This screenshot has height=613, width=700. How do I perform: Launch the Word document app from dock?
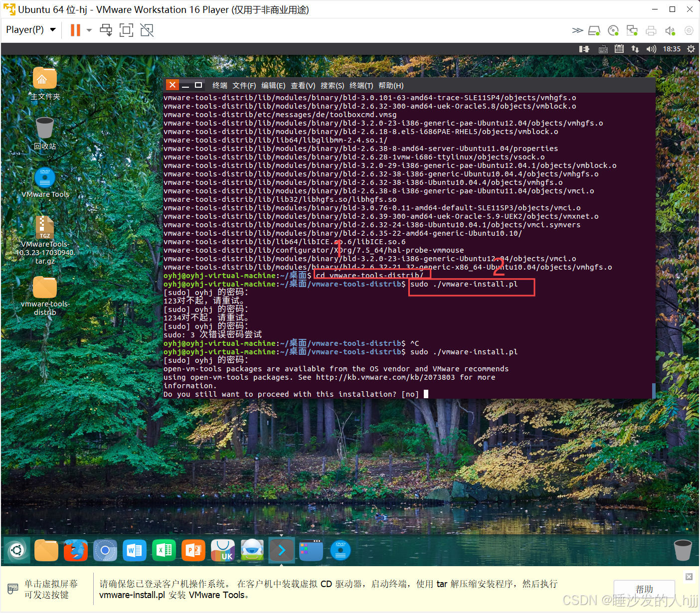135,550
